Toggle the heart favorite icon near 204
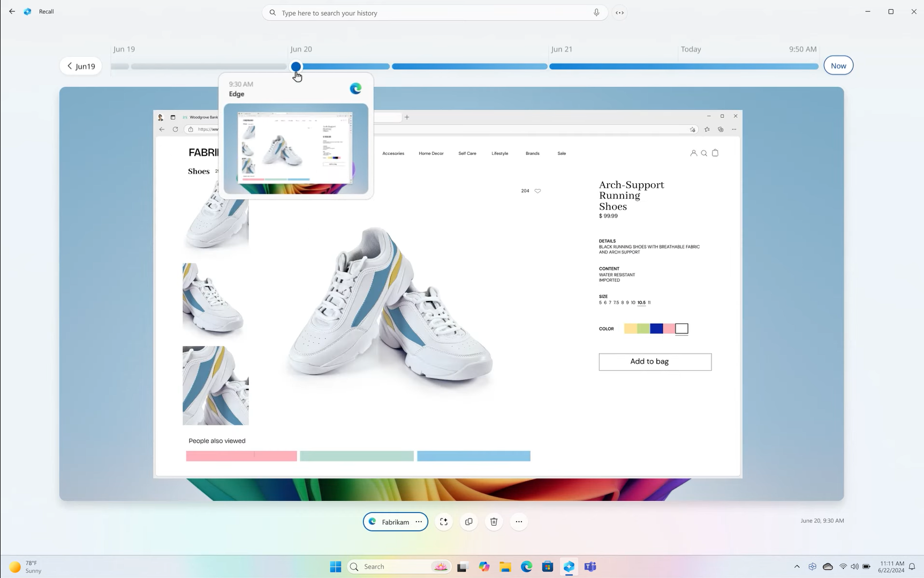The image size is (924, 578). coord(537,191)
